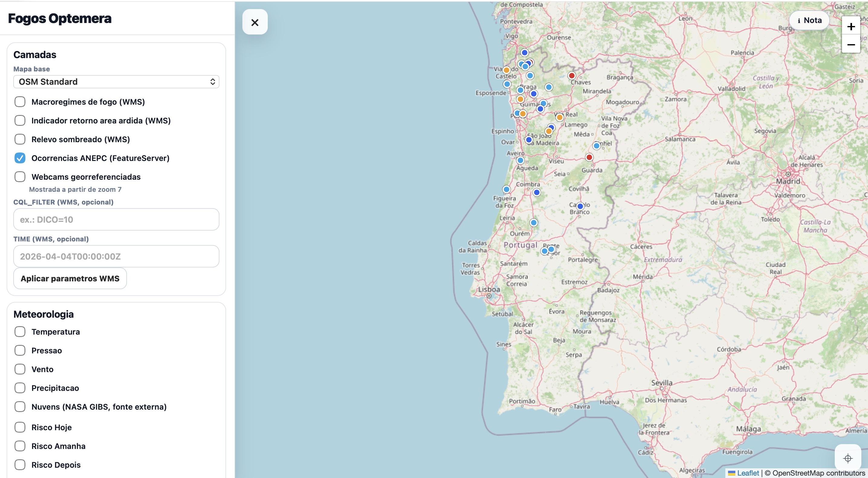868x478 pixels.
Task: Check the Risco Amanha option
Action: pyautogui.click(x=20, y=446)
